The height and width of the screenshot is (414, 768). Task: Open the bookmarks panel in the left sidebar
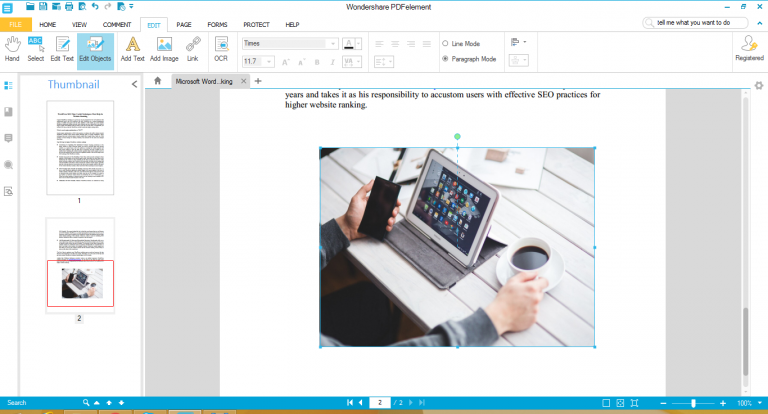click(x=9, y=112)
